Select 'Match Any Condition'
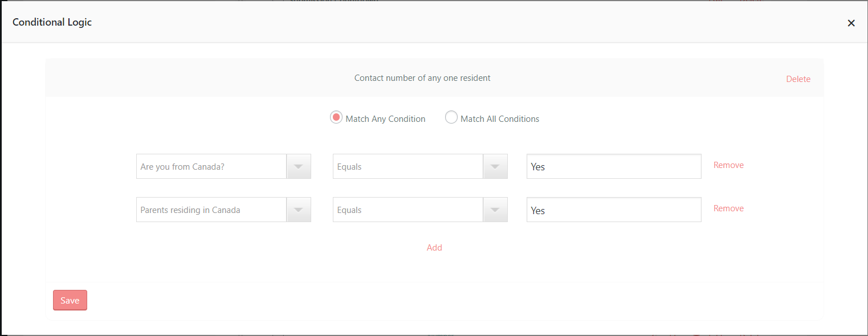The height and width of the screenshot is (336, 868). [x=336, y=117]
